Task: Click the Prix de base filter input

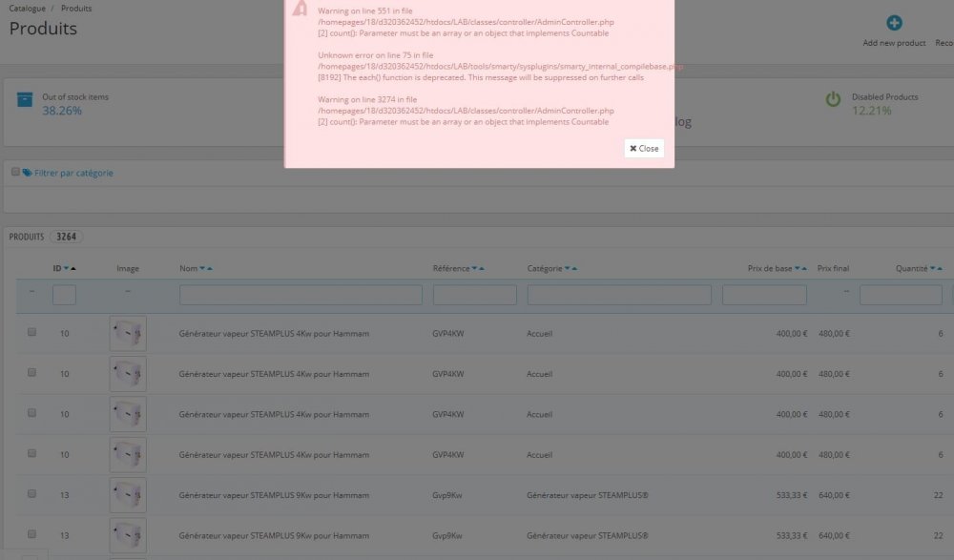Action: (x=765, y=295)
